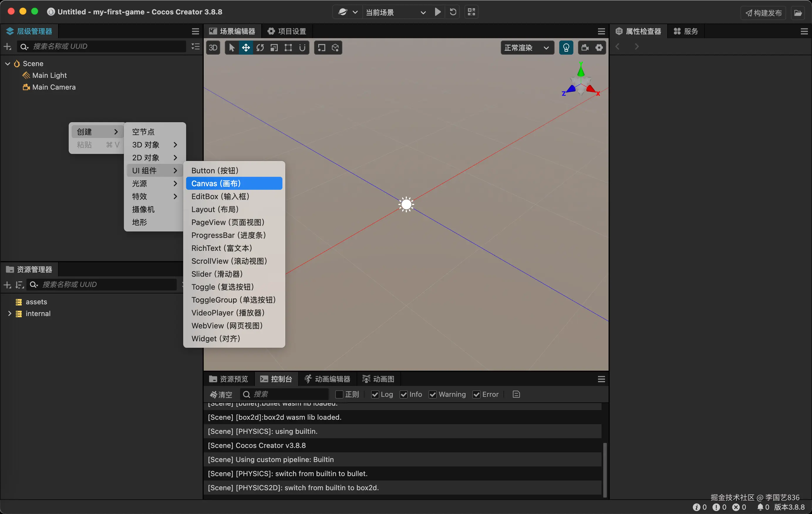Click the 3D view toggle button
This screenshot has height=514, width=812.
213,48
